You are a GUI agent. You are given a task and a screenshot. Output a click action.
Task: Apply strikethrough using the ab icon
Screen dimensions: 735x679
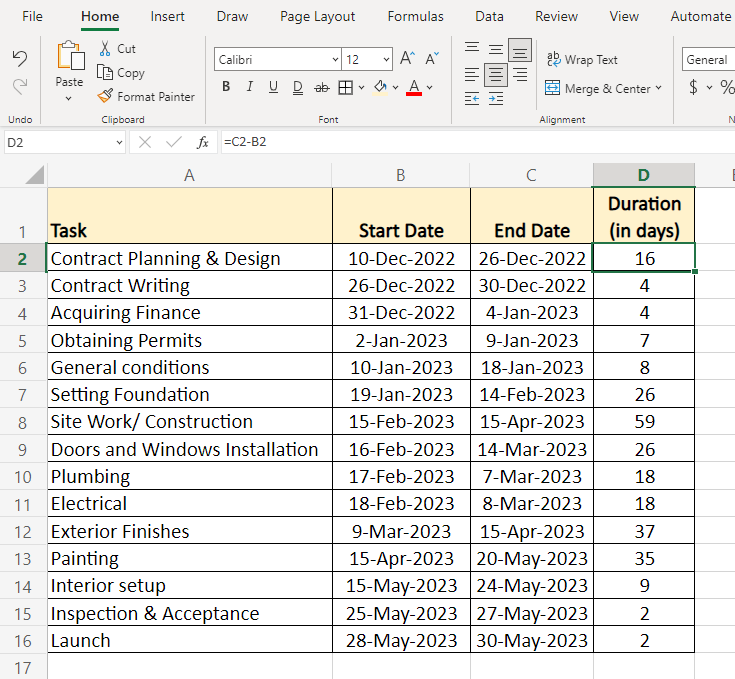pyautogui.click(x=321, y=88)
